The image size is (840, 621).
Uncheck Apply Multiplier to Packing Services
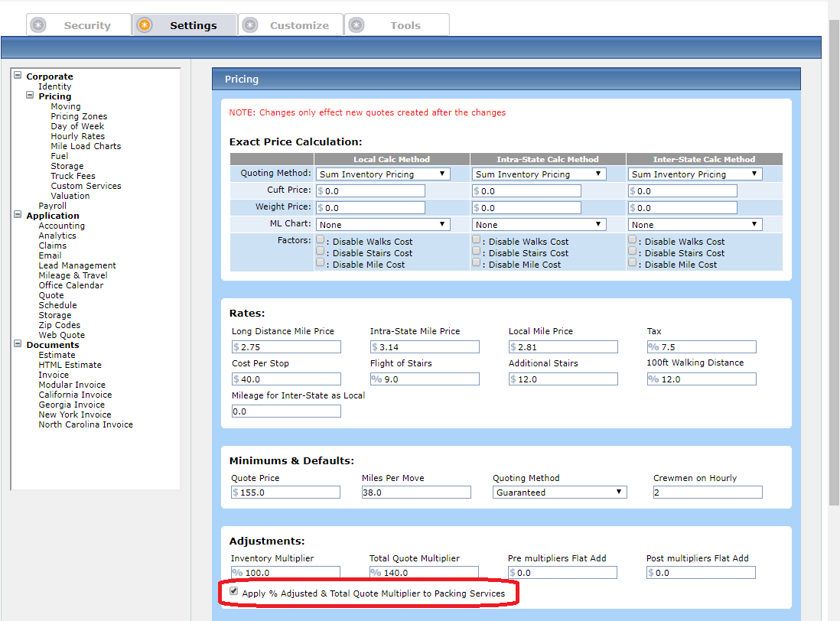233,591
